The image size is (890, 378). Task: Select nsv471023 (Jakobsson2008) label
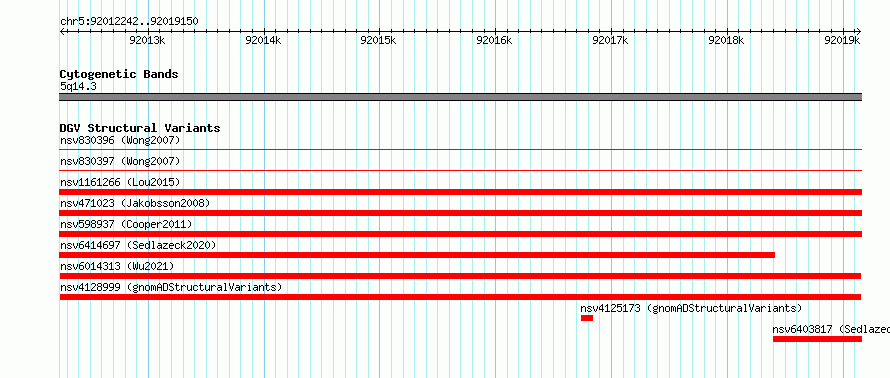pos(135,203)
